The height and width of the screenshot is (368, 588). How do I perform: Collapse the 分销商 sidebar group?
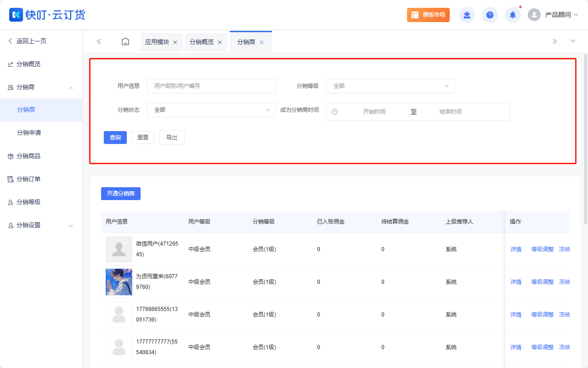point(71,87)
